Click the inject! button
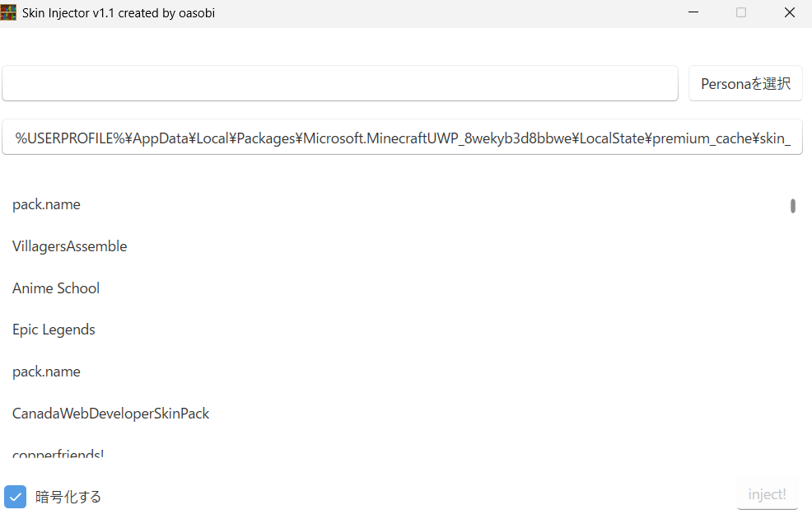Screen dimensions: 812x519 [x=767, y=494]
